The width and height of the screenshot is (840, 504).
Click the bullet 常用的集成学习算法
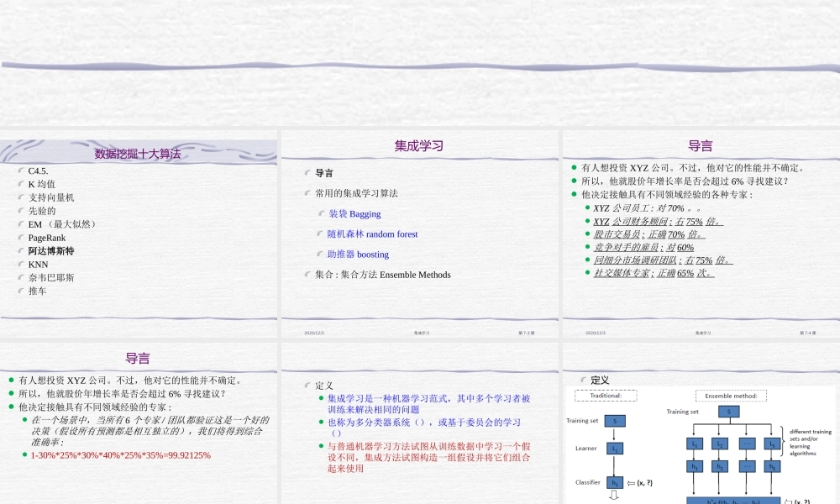click(356, 193)
